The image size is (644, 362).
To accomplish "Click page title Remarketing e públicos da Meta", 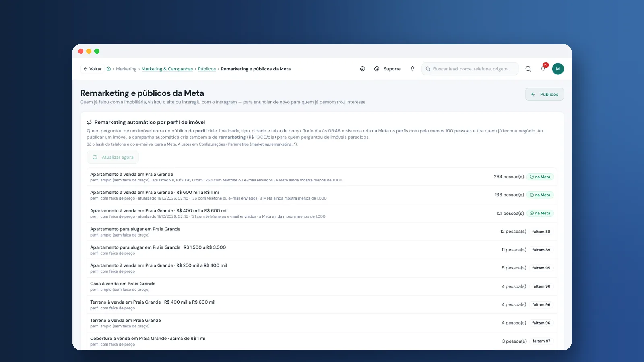I will coord(142,93).
